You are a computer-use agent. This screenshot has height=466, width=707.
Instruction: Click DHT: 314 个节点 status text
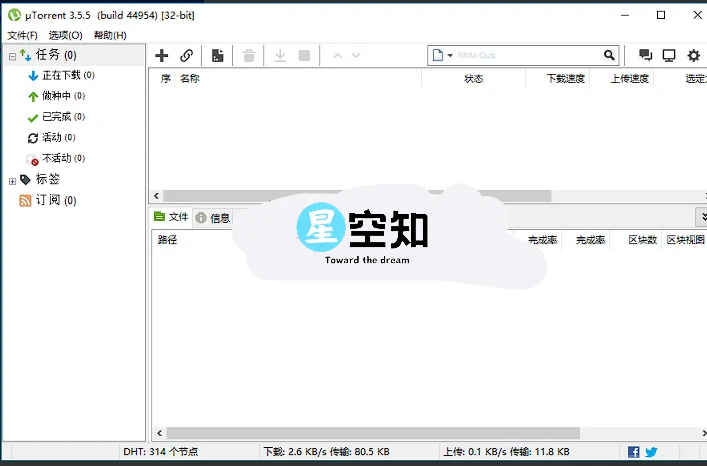click(x=161, y=452)
